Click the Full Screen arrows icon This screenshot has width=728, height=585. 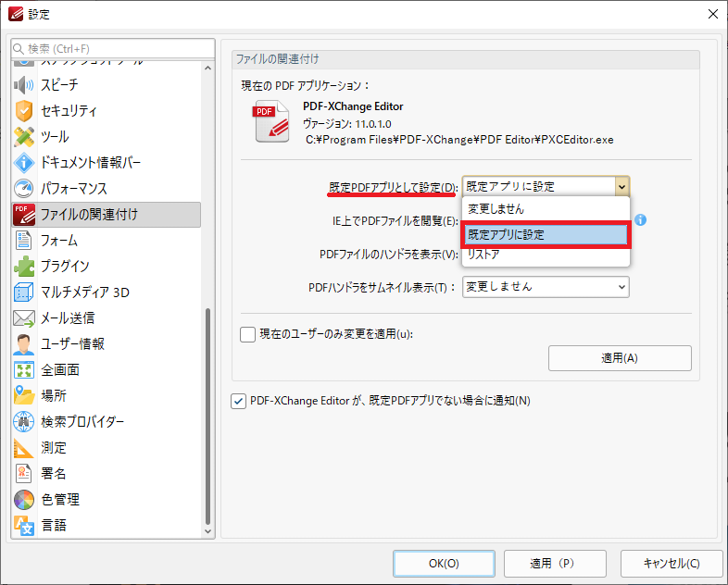[x=24, y=369]
